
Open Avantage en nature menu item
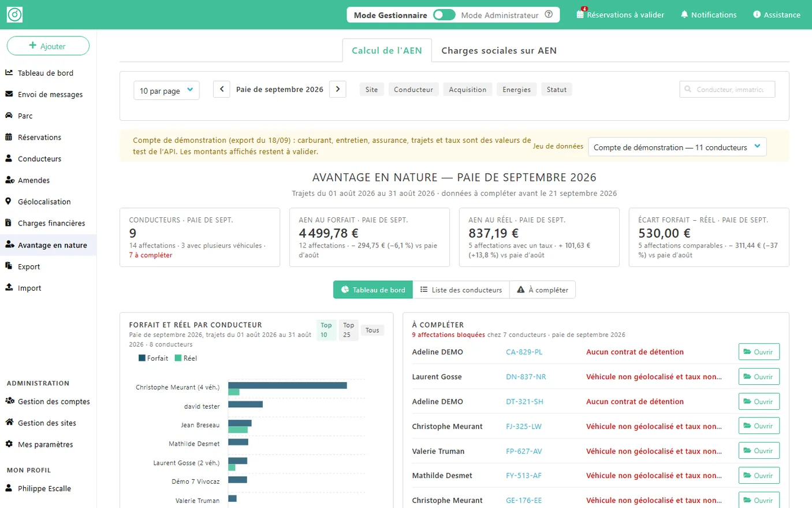click(48, 245)
